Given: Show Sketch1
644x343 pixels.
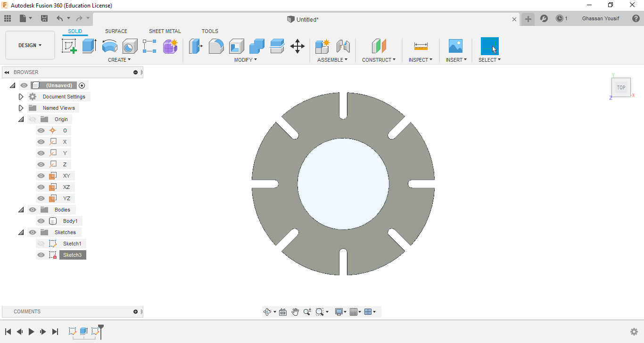Looking at the screenshot, I should [41, 244].
